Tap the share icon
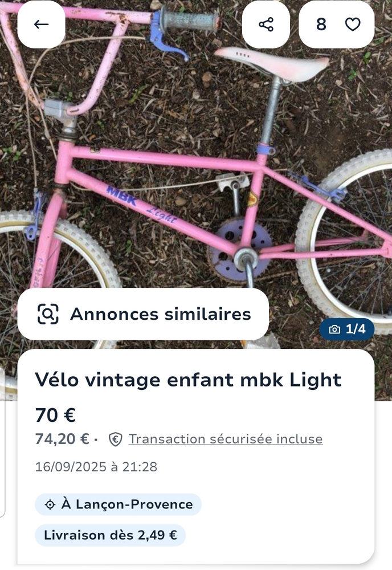This screenshot has width=392, height=570. [266, 25]
